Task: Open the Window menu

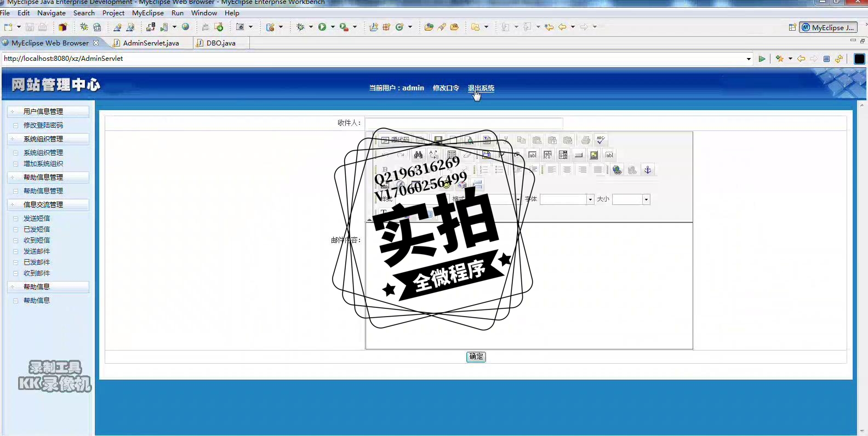Action: pyautogui.click(x=204, y=13)
